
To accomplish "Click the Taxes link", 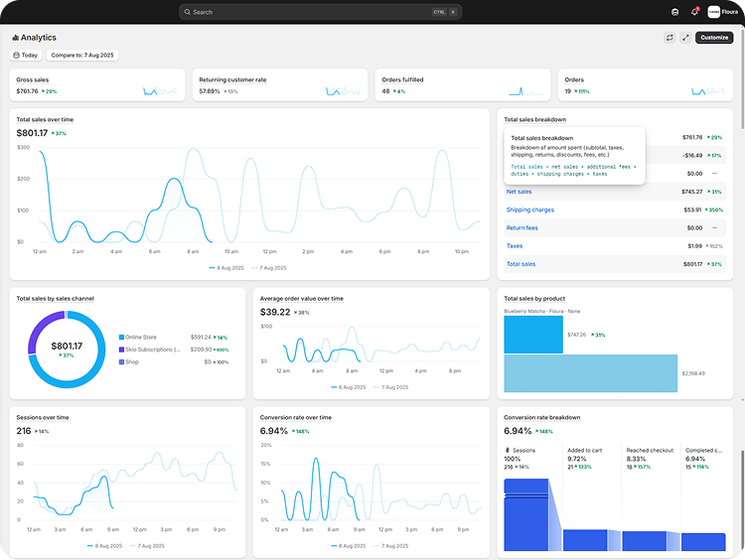I will point(515,246).
